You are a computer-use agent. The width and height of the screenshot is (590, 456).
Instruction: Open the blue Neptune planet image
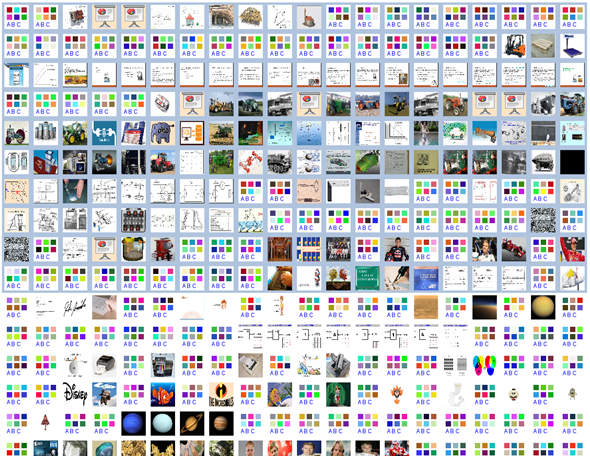pos(134,423)
